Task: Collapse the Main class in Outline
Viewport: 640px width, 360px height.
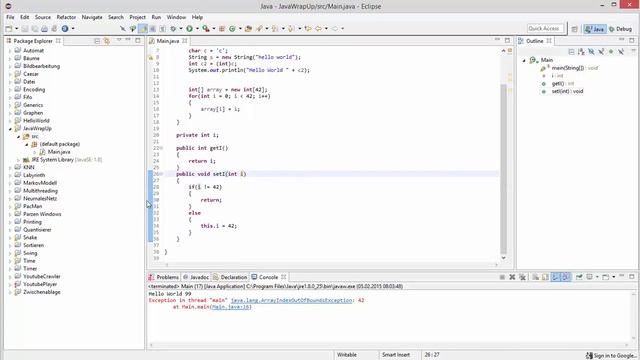Action: (x=524, y=60)
